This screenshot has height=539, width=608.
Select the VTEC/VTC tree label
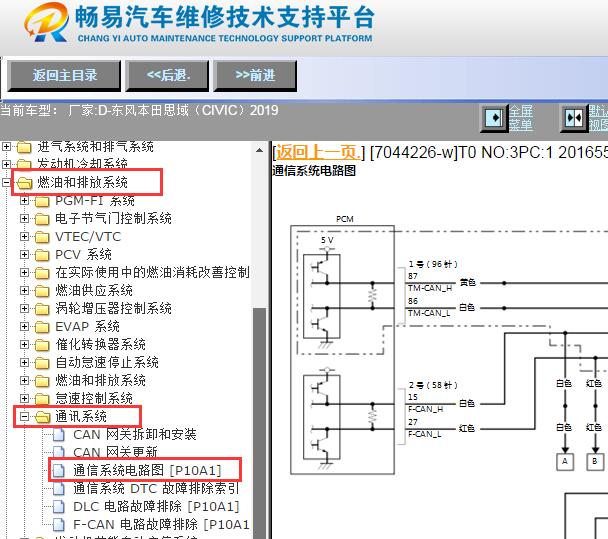coord(88,237)
